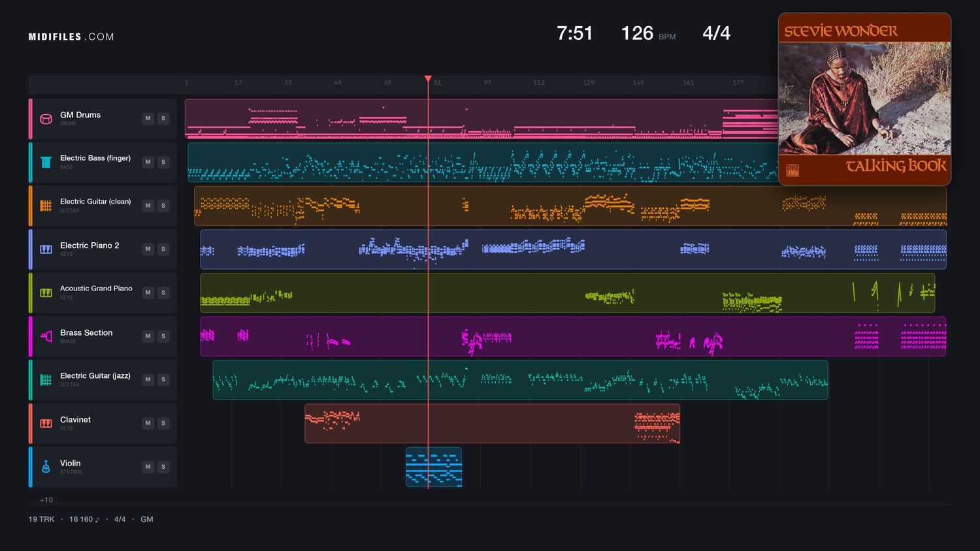Viewport: 980px width, 551px height.
Task: Jump to bar 161 on the ruler
Action: pyautogui.click(x=688, y=83)
